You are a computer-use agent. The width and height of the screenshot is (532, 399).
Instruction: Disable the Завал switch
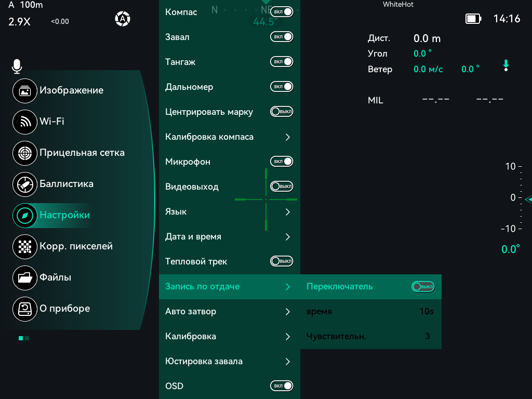point(282,37)
